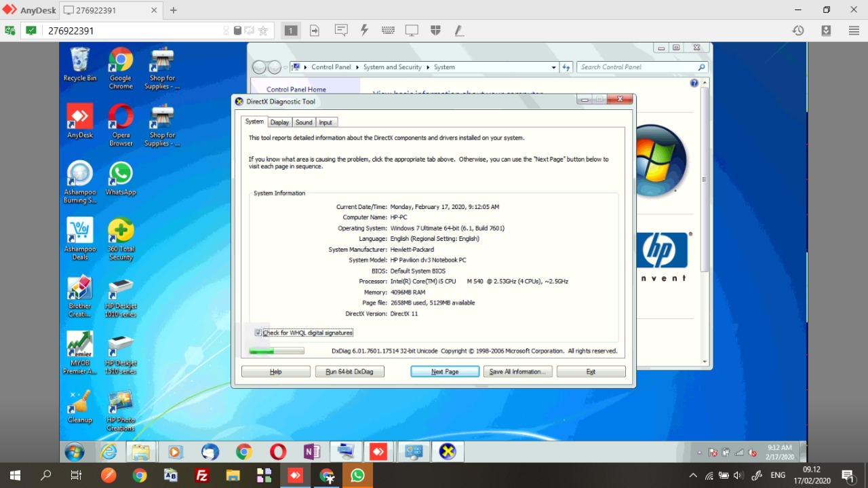This screenshot has width=868, height=488.
Task: Click the Exit button in DxDiag
Action: pos(591,372)
